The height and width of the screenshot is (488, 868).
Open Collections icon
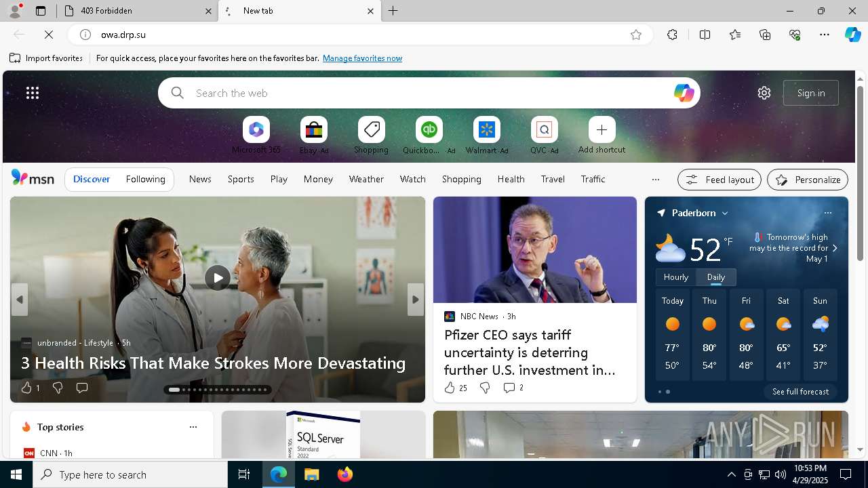(x=765, y=35)
